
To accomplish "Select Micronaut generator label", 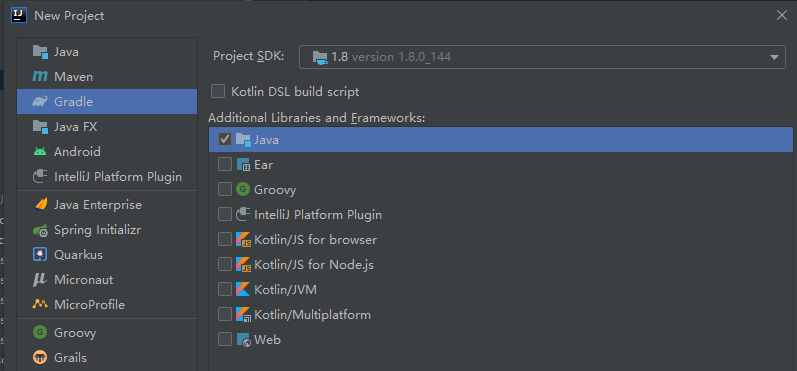I will tap(83, 280).
